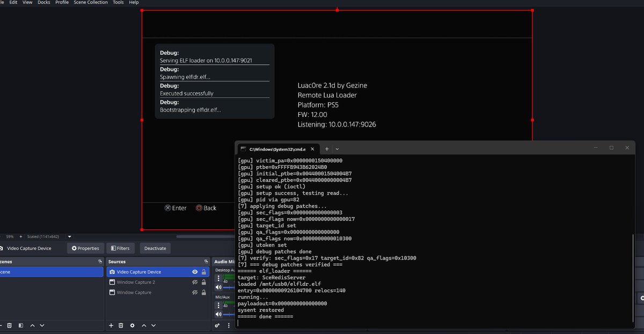Select the Scene entry in Scenes list
Screen dimensions: 644x334
point(52,272)
